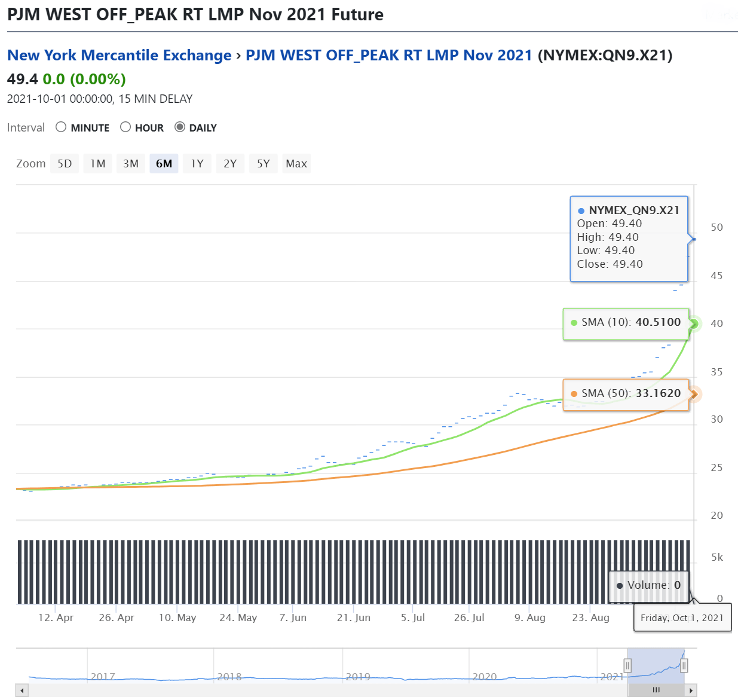
Task: Click the 2018 year in the navigator
Action: [x=229, y=677]
